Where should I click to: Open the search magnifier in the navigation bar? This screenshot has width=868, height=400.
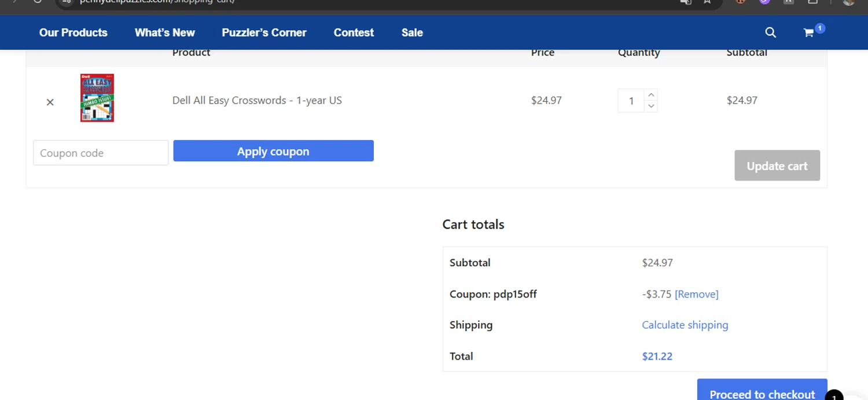(x=770, y=32)
